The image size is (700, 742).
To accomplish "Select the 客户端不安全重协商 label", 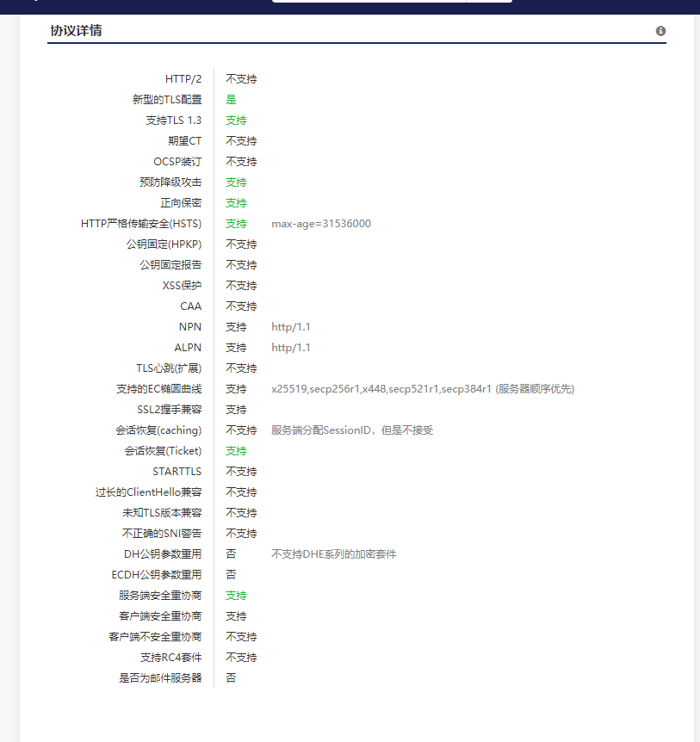I will point(155,637).
